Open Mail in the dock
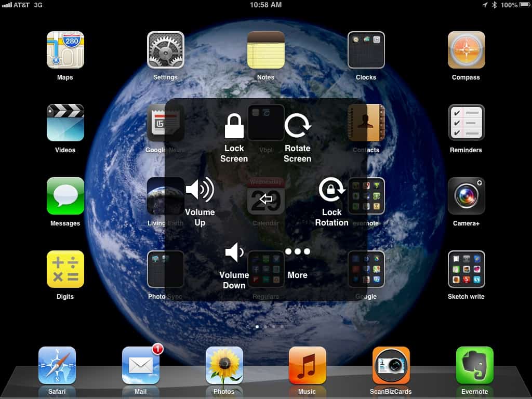This screenshot has height=399, width=532. click(140, 365)
